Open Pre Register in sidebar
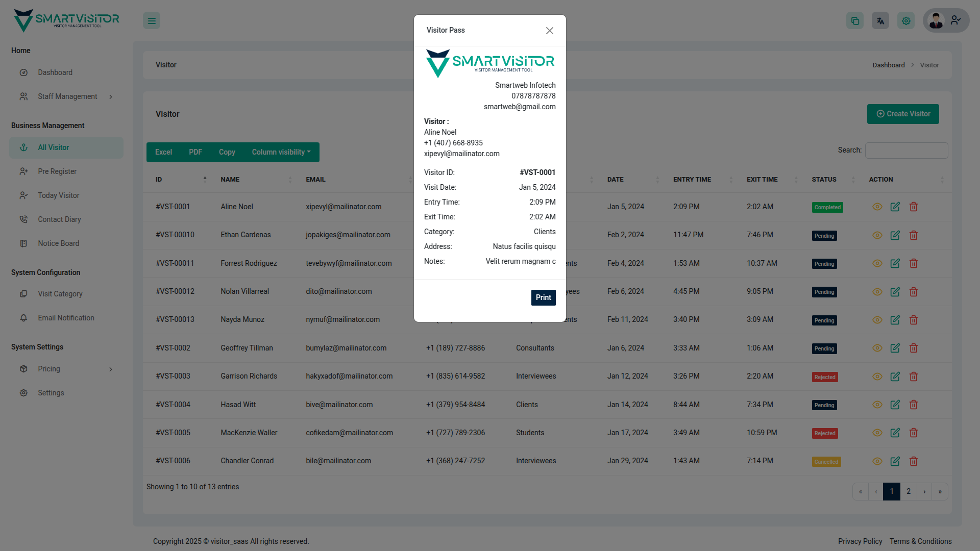This screenshot has height=551, width=980. click(x=57, y=171)
